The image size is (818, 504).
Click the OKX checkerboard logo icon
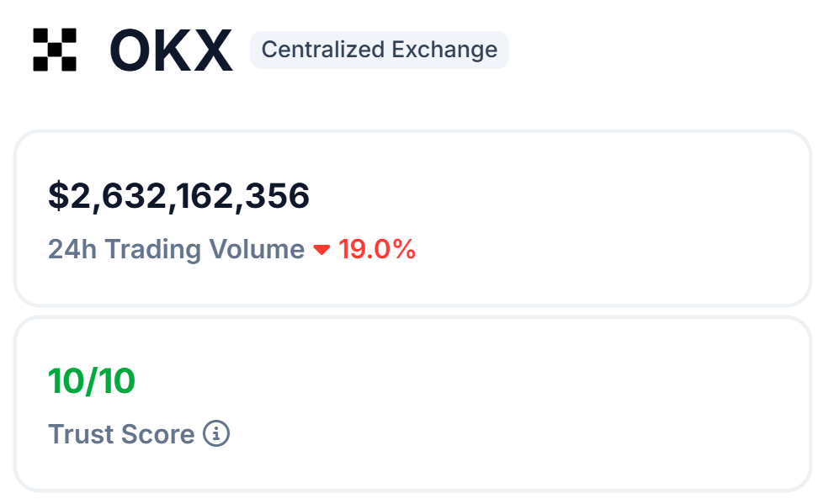[55, 50]
